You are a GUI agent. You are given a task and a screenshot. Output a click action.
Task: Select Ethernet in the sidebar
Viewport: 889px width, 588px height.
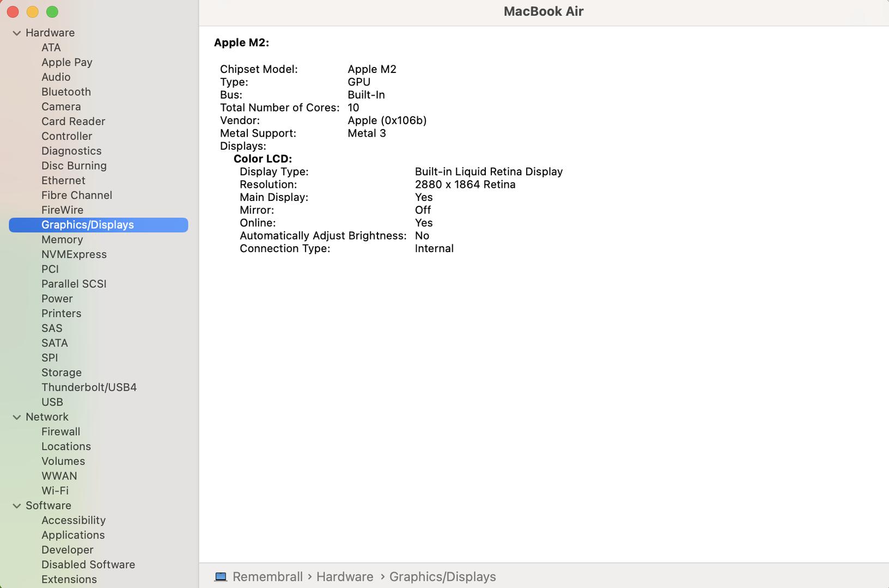tap(63, 180)
